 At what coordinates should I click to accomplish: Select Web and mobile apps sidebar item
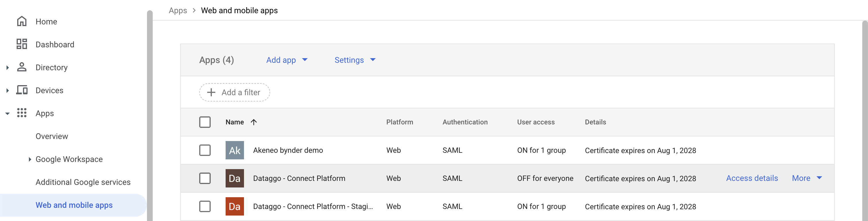73,205
